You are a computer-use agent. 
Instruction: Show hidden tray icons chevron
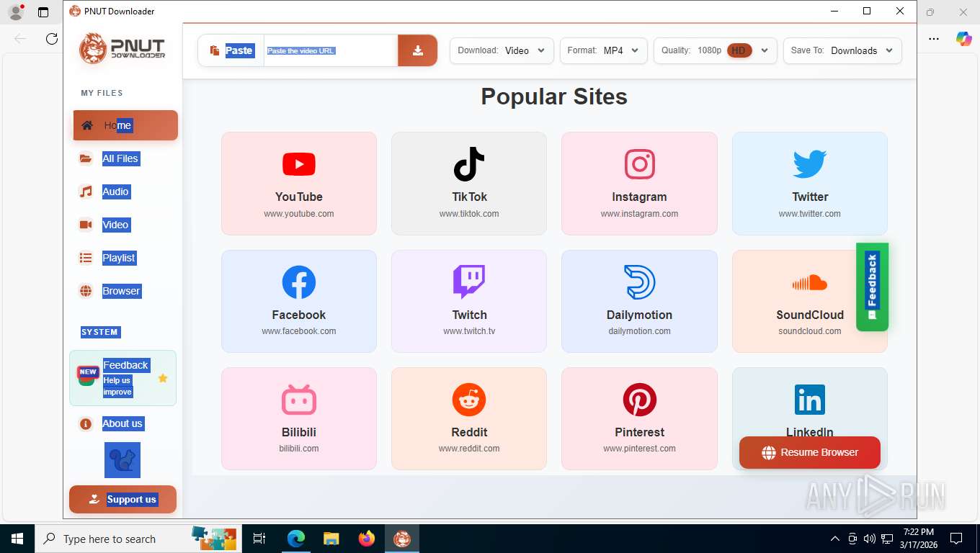click(835, 539)
